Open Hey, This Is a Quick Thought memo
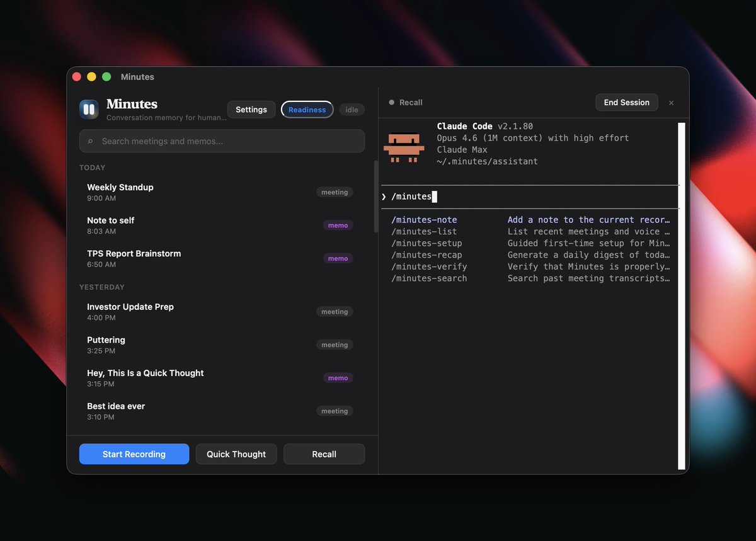 tap(222, 378)
